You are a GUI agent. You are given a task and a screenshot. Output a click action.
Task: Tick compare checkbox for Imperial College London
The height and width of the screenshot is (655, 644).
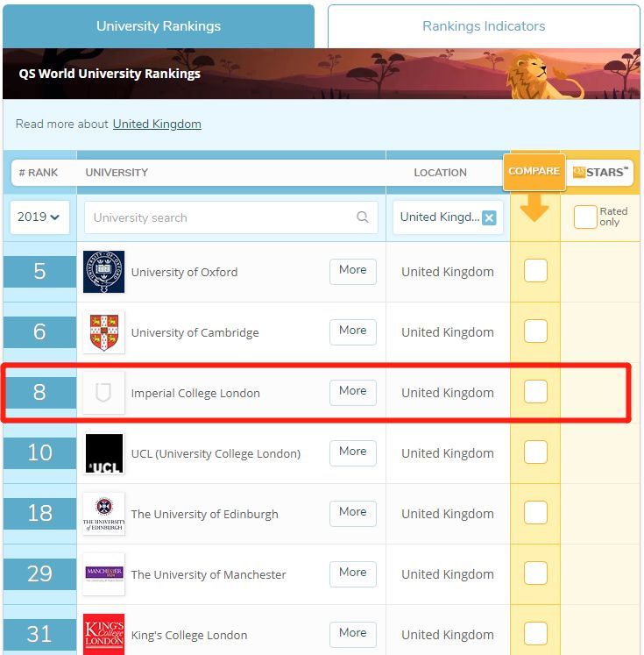click(535, 391)
